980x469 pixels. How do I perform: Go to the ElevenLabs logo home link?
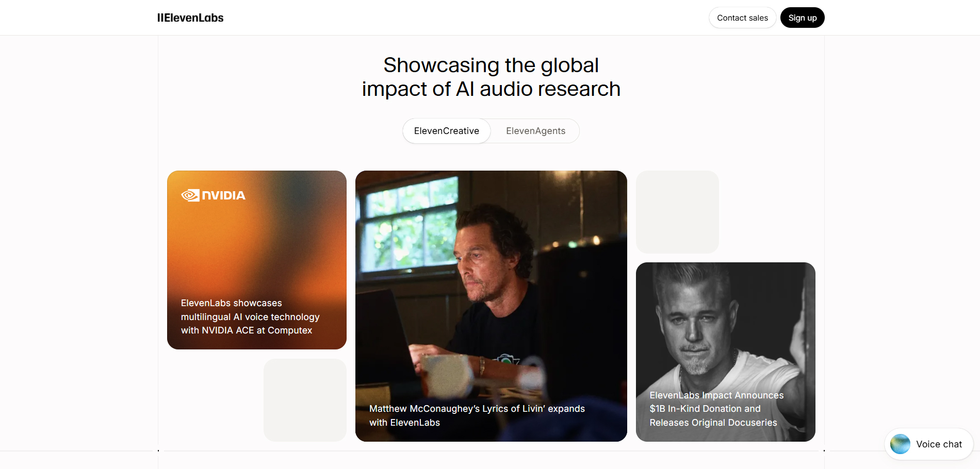point(190,18)
